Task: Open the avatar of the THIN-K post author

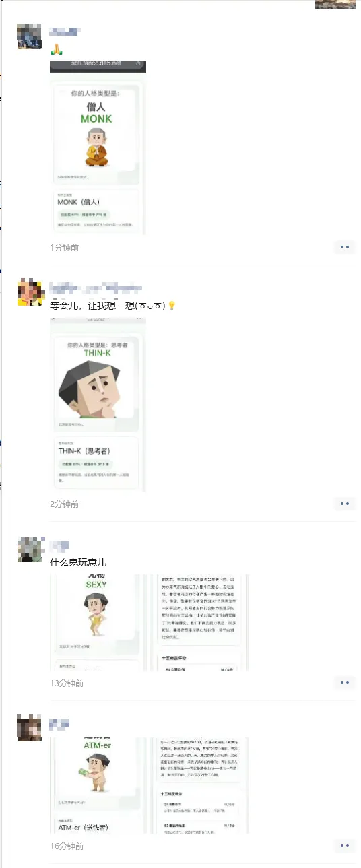Action: click(30, 292)
